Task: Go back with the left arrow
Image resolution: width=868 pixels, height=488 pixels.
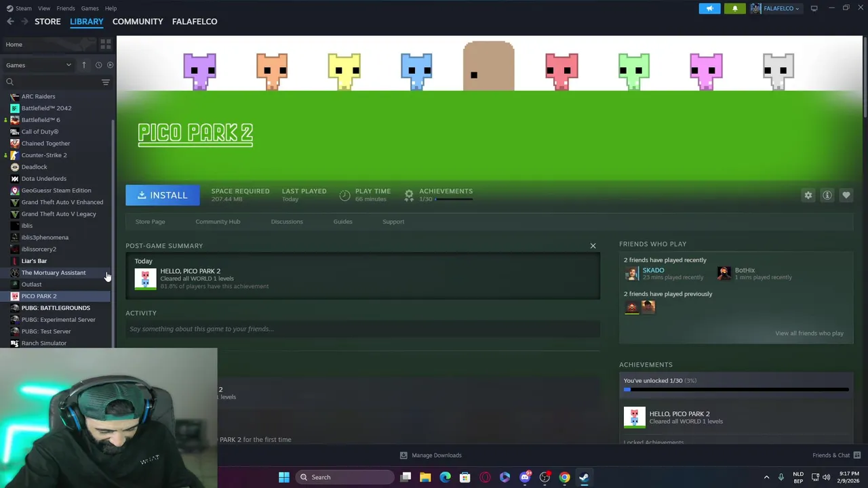Action: pos(10,22)
